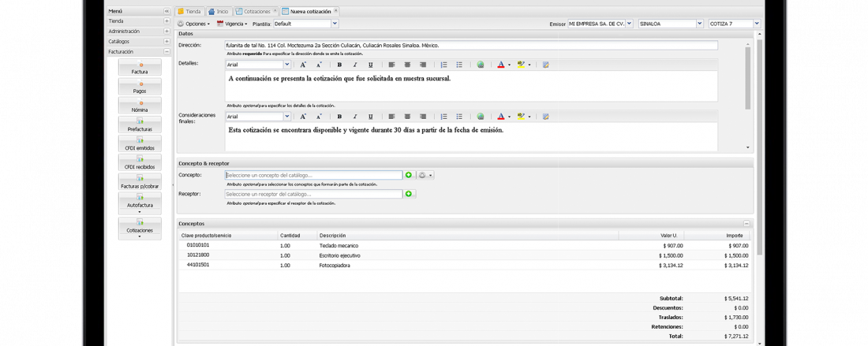868x346 pixels.
Task: Collapse the Conceptos panel
Action: (x=746, y=224)
